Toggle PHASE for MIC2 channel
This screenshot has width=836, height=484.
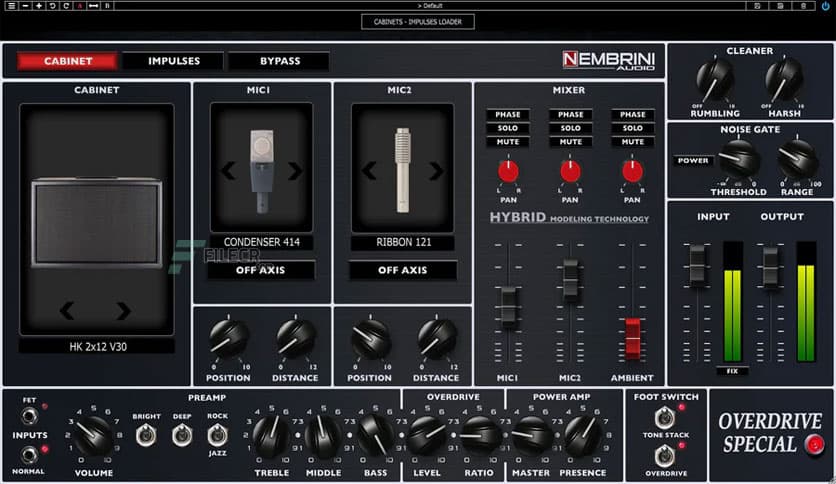570,115
